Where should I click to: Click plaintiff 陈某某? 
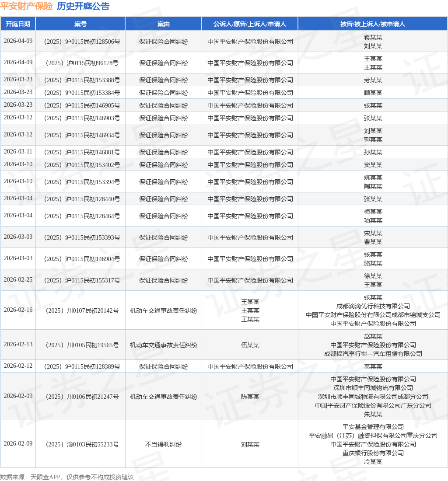250,397
